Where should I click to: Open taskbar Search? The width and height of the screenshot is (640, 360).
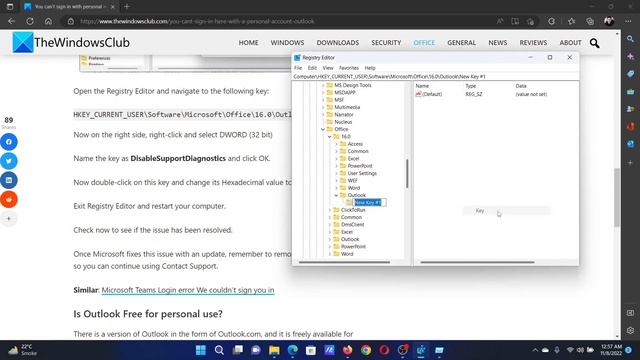point(219,350)
